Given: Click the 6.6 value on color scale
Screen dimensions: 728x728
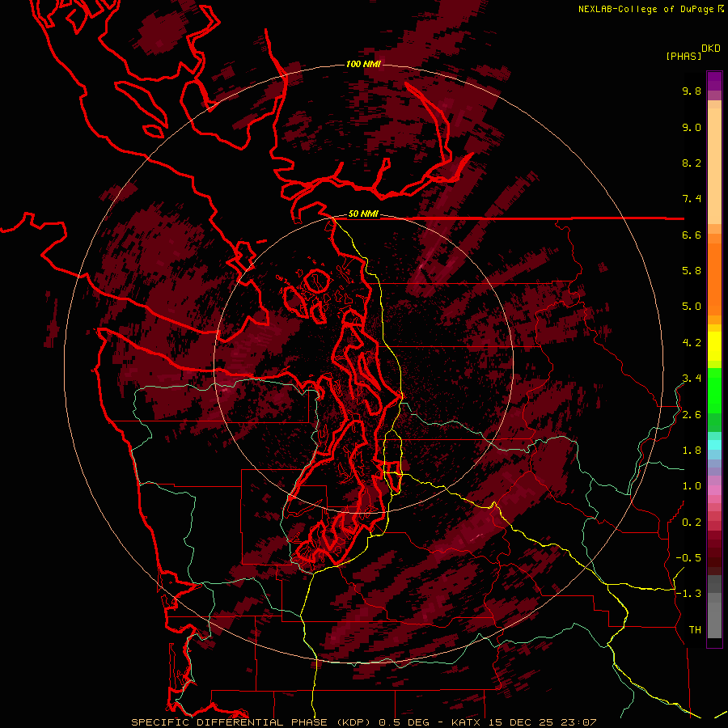Looking at the screenshot, I should click(692, 235).
